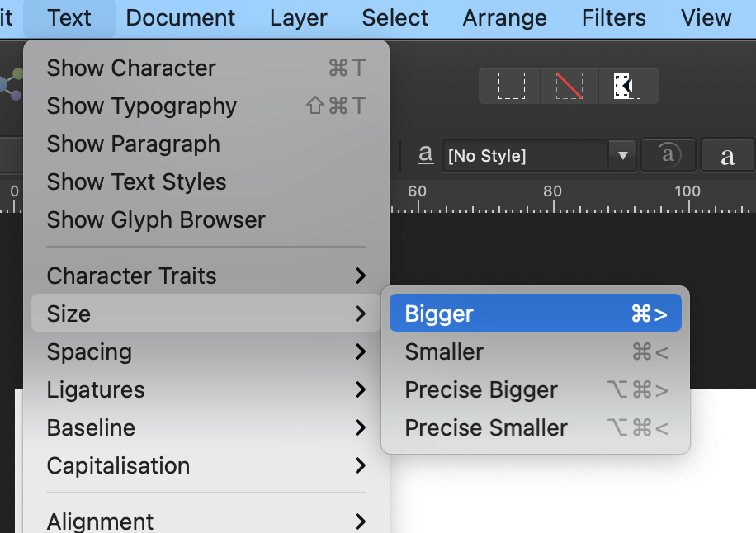Open the Show Glyph Browser panel

[156, 219]
